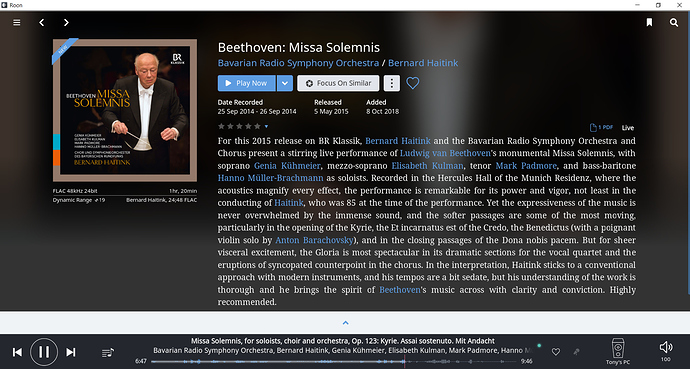This screenshot has height=369, width=690.
Task: Open the play queue icon
Action: (x=108, y=352)
